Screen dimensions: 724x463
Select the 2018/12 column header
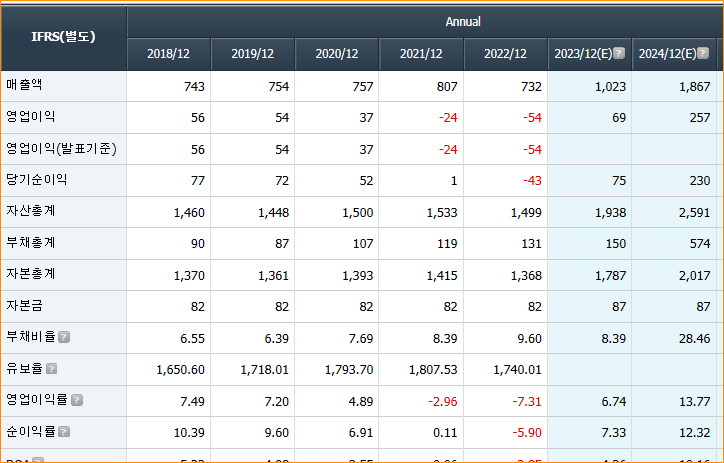click(x=169, y=54)
